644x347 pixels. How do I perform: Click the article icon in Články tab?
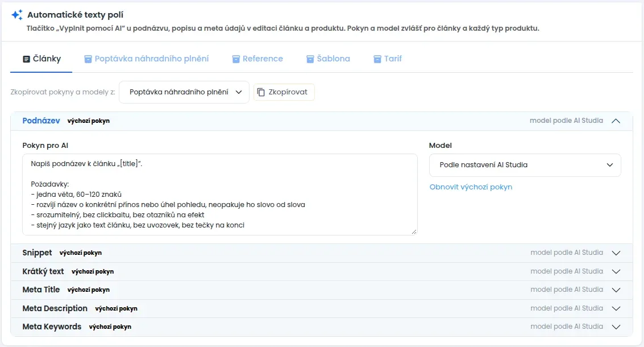[x=26, y=59]
